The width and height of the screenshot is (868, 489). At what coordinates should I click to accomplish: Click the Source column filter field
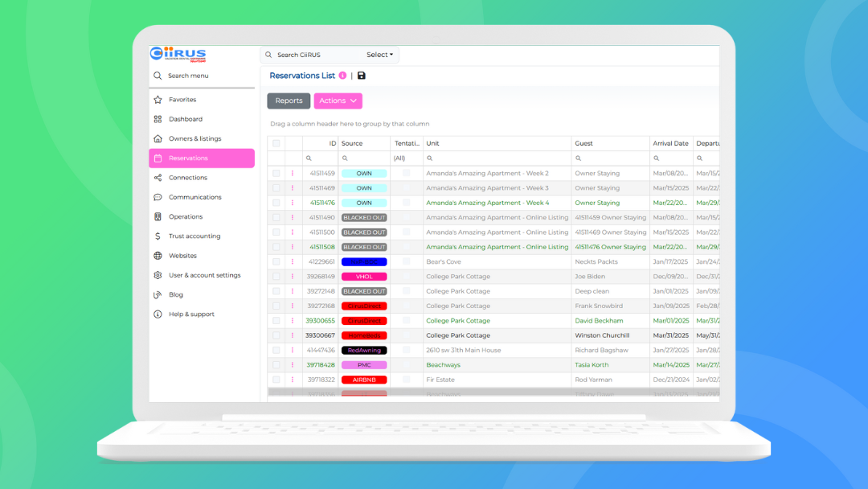coord(364,158)
